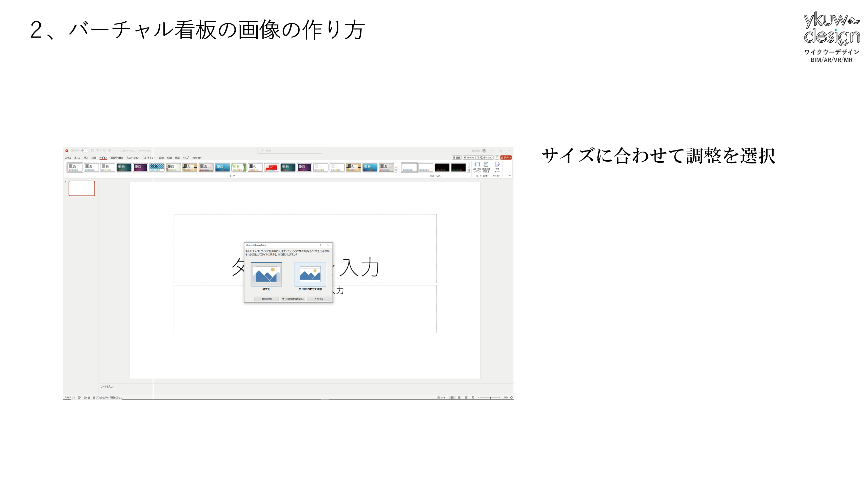Click the キャンセル button in dialog
Viewport: 868px width, 488px height.
tap(319, 299)
